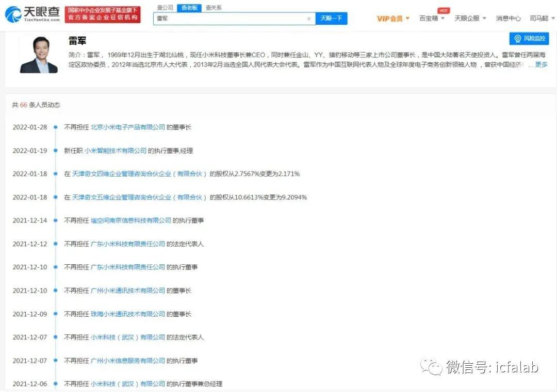
Task: Open 广州小米信息服务有限公司 link
Action: pyautogui.click(x=128, y=361)
